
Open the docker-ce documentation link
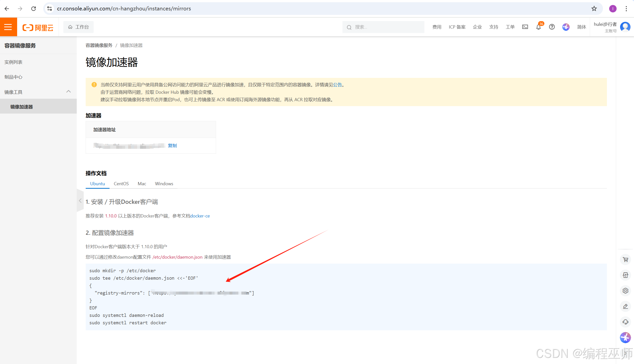[x=200, y=216]
